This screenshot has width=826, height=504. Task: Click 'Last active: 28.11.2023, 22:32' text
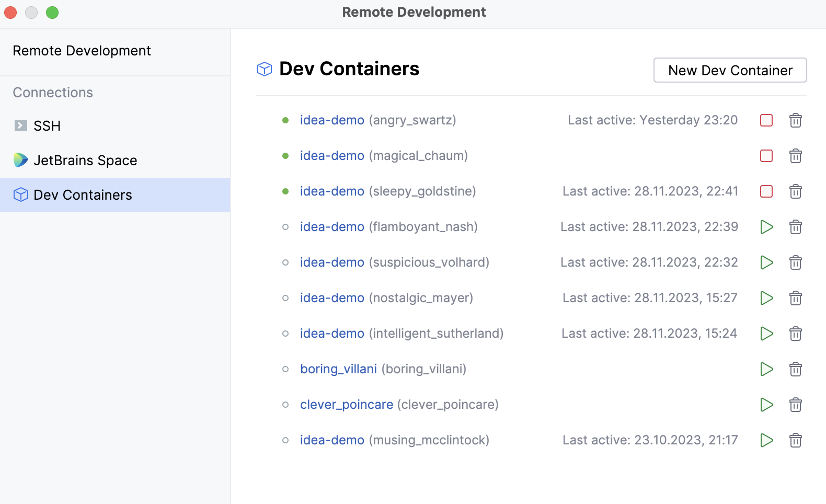point(649,262)
